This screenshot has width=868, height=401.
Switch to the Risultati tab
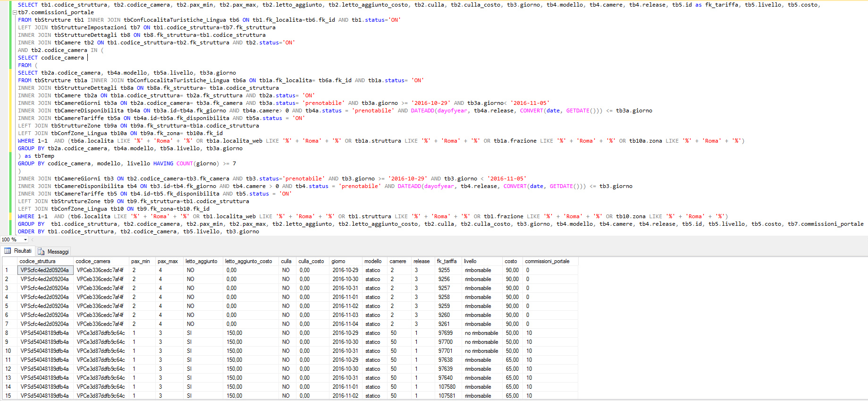pos(18,251)
